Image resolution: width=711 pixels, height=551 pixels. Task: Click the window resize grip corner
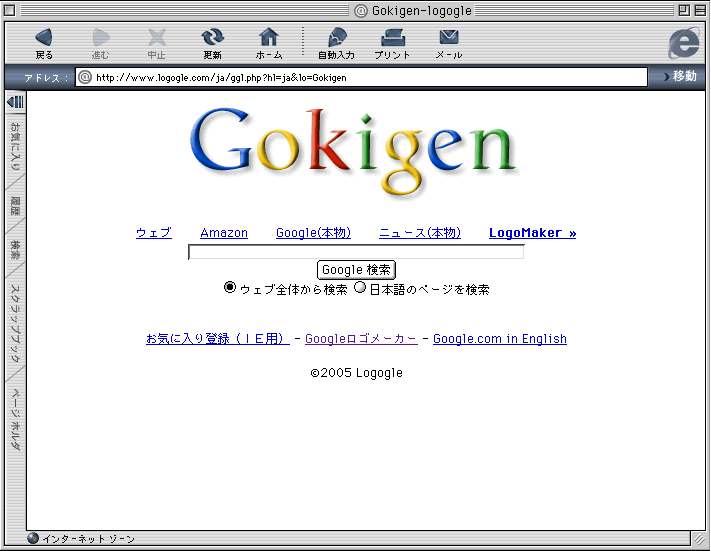pyautogui.click(x=699, y=538)
